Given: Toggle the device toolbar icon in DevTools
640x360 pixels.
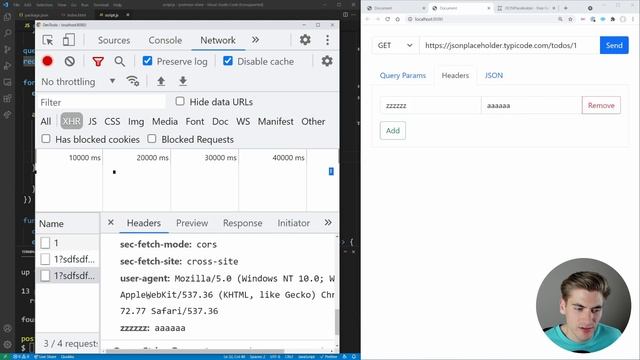Looking at the screenshot, I should [x=69, y=40].
